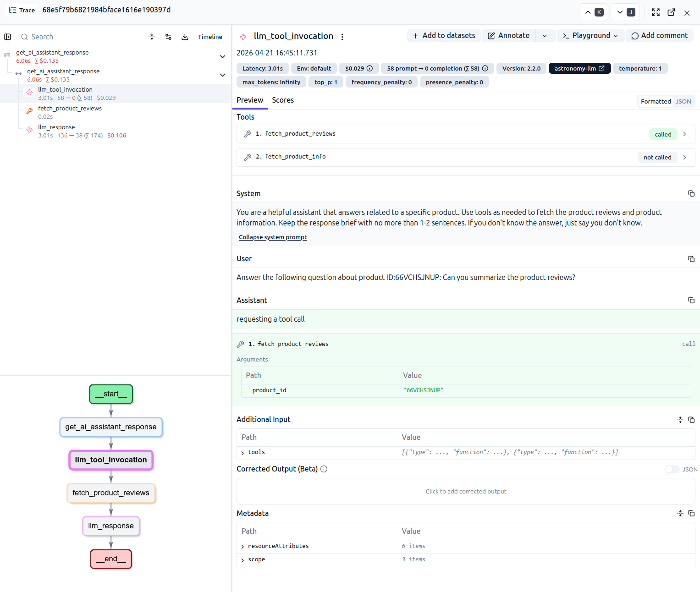Screen dimensions: 700x592
Task: Expand the fetch_product_reviews called tool row
Action: (684, 134)
